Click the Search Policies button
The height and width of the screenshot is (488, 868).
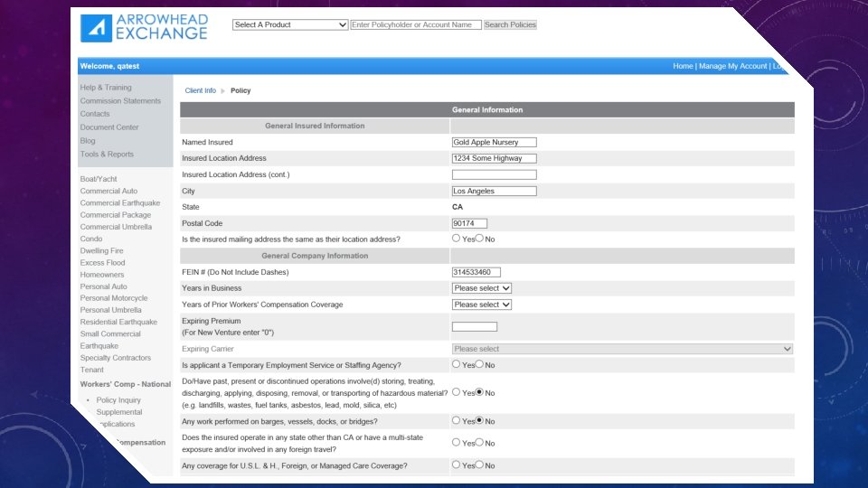coord(510,25)
